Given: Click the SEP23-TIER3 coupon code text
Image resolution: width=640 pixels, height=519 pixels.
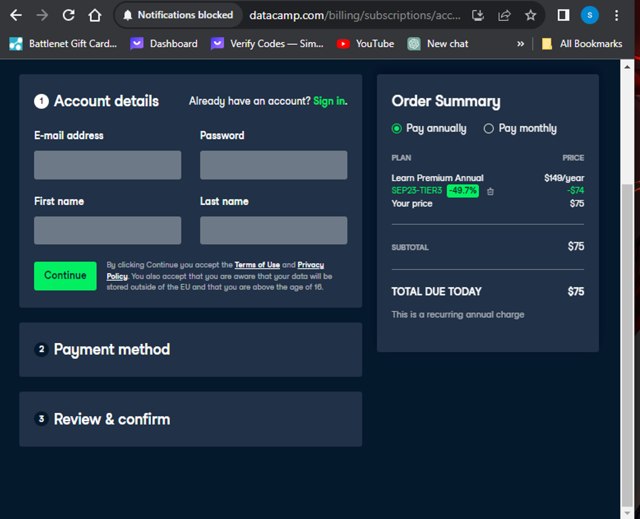Looking at the screenshot, I should point(416,191).
